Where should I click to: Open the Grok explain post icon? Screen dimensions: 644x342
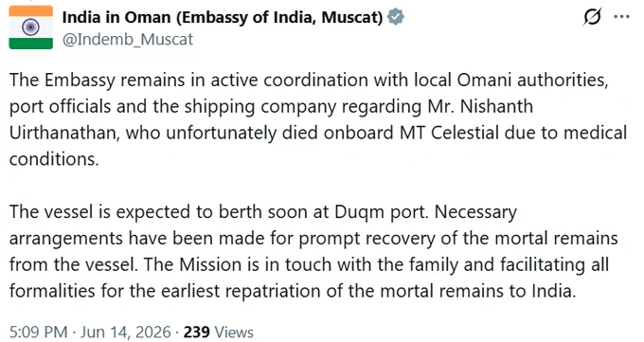592,17
